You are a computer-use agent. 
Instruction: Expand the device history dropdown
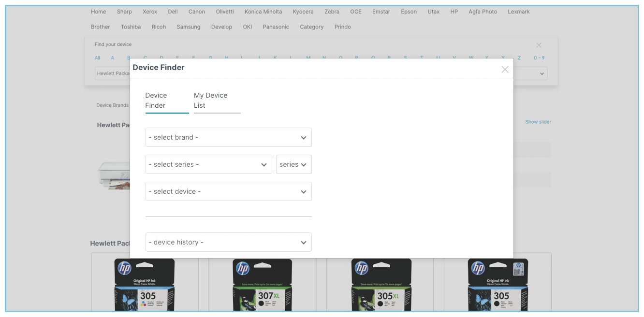pos(229,242)
